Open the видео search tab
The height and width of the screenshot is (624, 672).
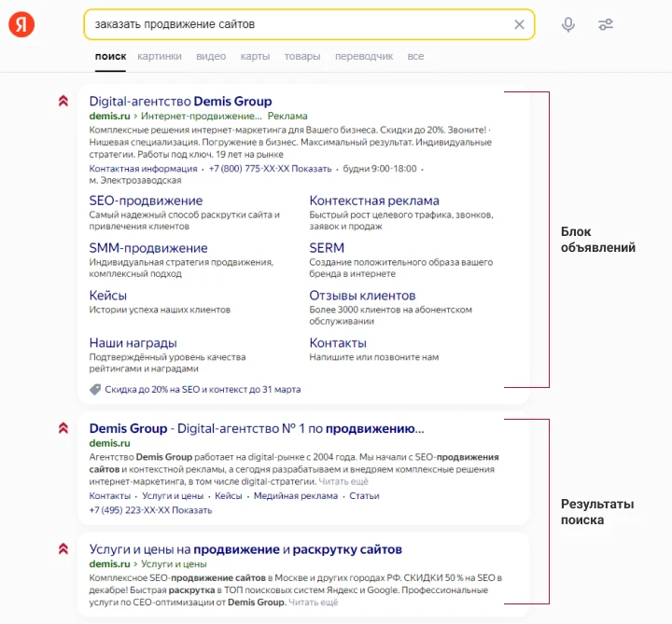211,56
